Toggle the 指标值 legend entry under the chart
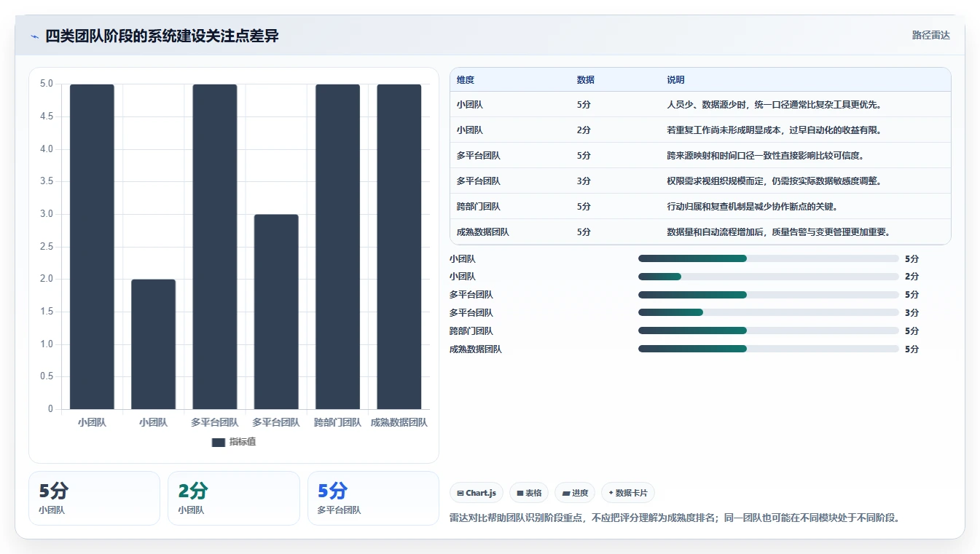 click(x=234, y=442)
